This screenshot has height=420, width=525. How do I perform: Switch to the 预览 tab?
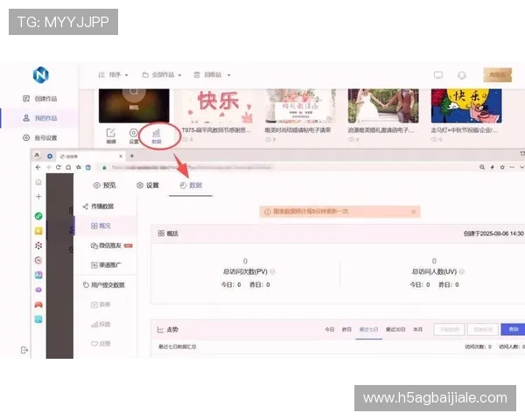pos(104,185)
